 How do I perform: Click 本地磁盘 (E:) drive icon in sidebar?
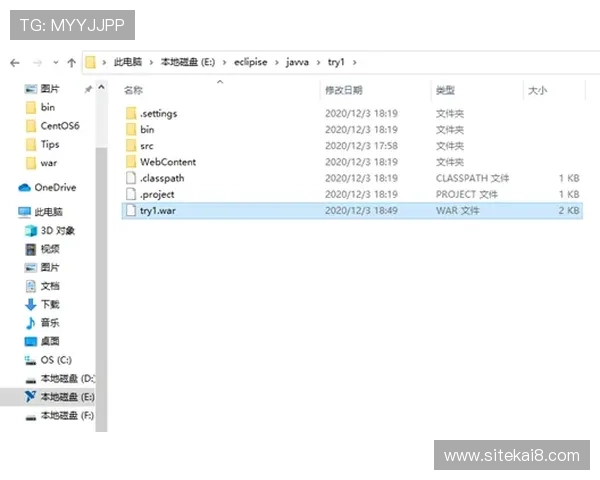pos(31,397)
